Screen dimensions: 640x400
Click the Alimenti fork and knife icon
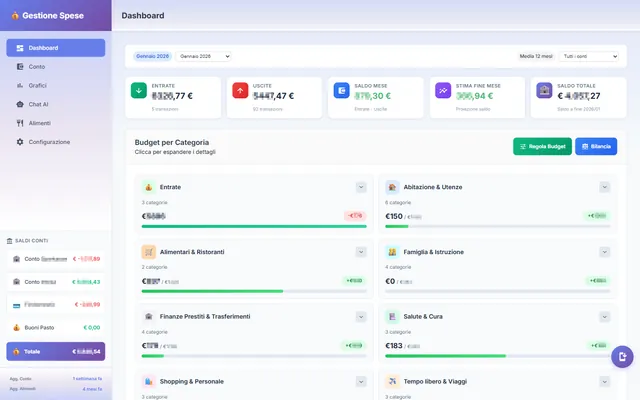(x=20, y=123)
